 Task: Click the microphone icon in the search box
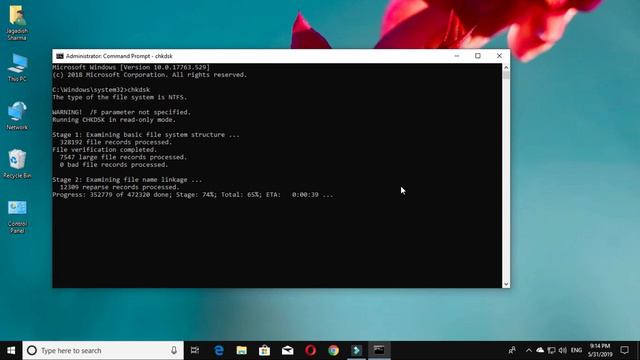pyautogui.click(x=174, y=351)
